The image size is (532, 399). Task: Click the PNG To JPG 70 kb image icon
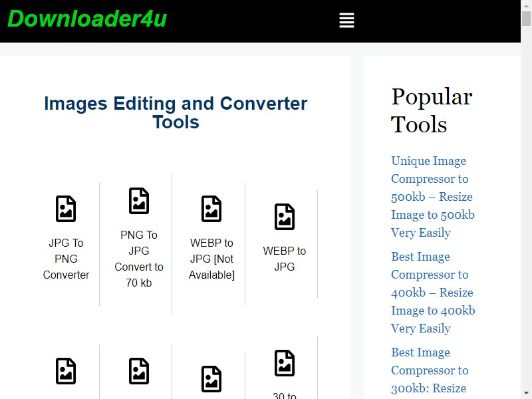[x=139, y=201]
